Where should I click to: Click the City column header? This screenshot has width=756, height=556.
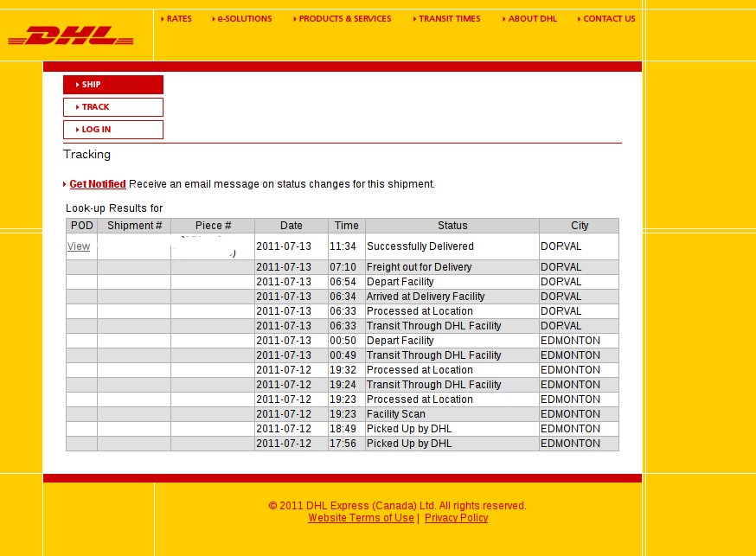tap(579, 226)
